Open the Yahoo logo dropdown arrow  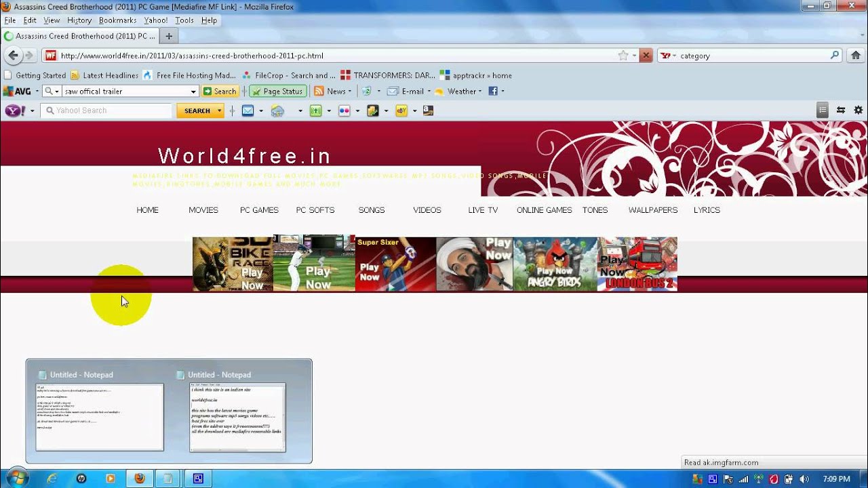point(32,110)
